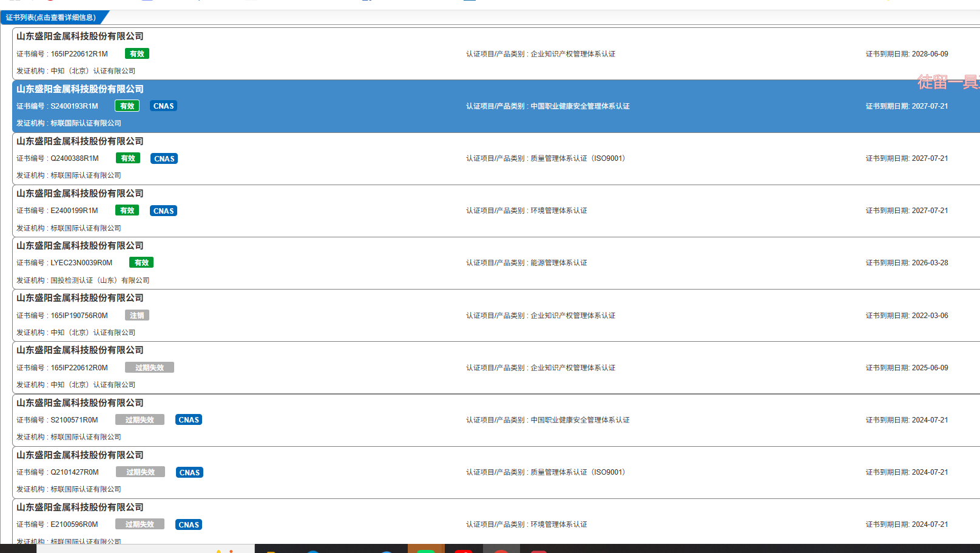
Task: Click expiry date of certificate S2400193R1M
Action: click(x=930, y=106)
